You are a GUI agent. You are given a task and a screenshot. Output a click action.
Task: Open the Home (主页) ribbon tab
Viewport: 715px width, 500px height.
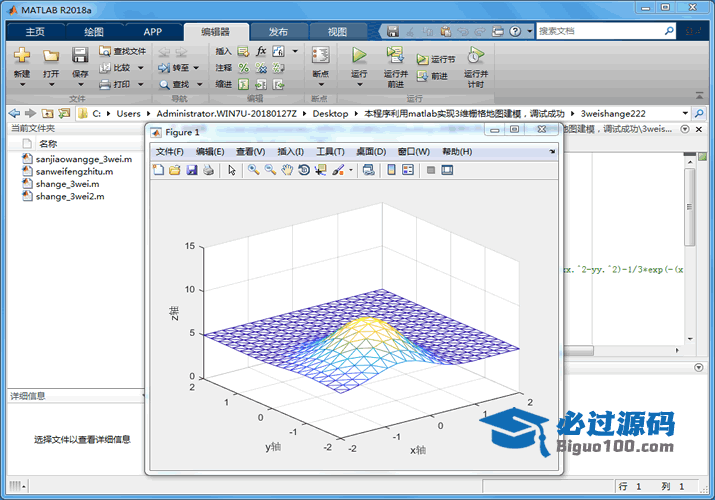[35, 31]
